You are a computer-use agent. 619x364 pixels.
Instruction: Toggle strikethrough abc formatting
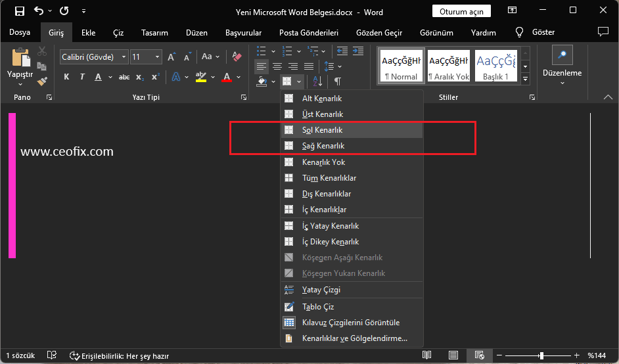click(124, 77)
